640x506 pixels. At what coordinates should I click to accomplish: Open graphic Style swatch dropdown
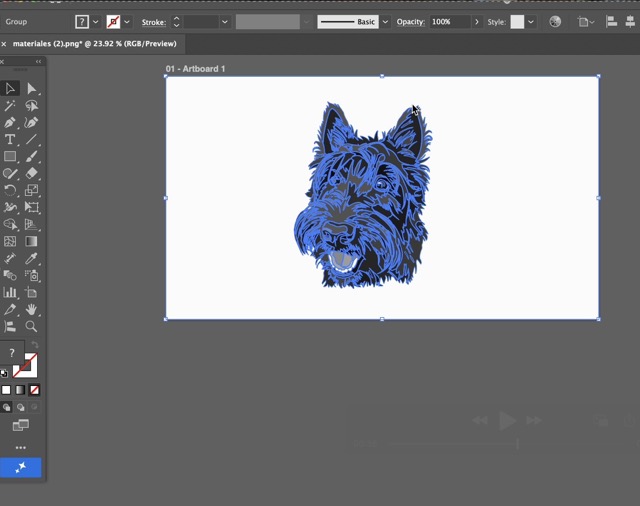coord(531,22)
